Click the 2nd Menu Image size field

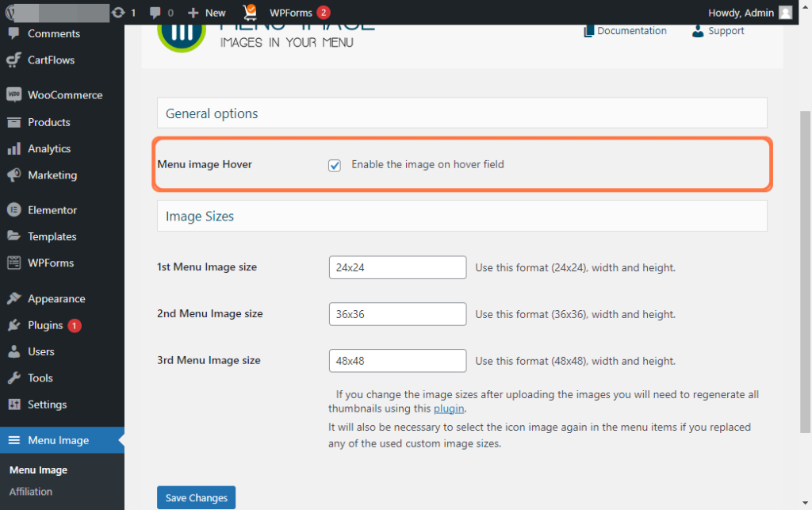point(397,314)
